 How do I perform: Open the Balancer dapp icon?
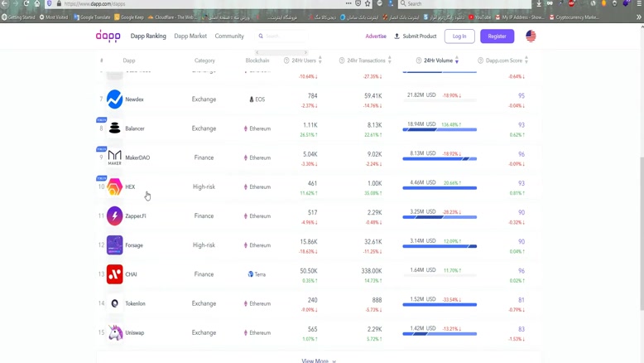(x=114, y=128)
